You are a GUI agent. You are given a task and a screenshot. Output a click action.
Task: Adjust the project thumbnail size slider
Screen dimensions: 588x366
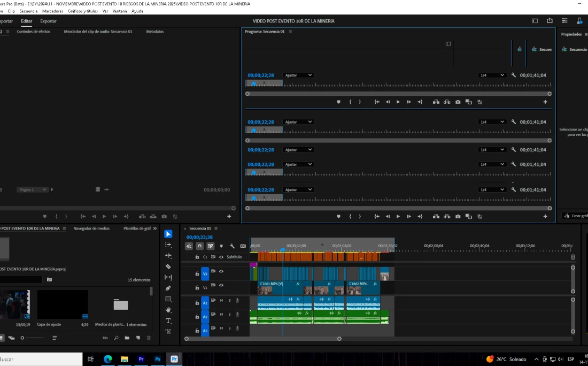[22, 338]
